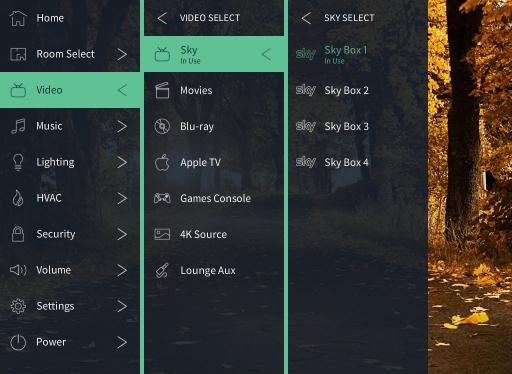Viewport: 512px width, 374px height.
Task: Select Home menu label
Action: 50,18
